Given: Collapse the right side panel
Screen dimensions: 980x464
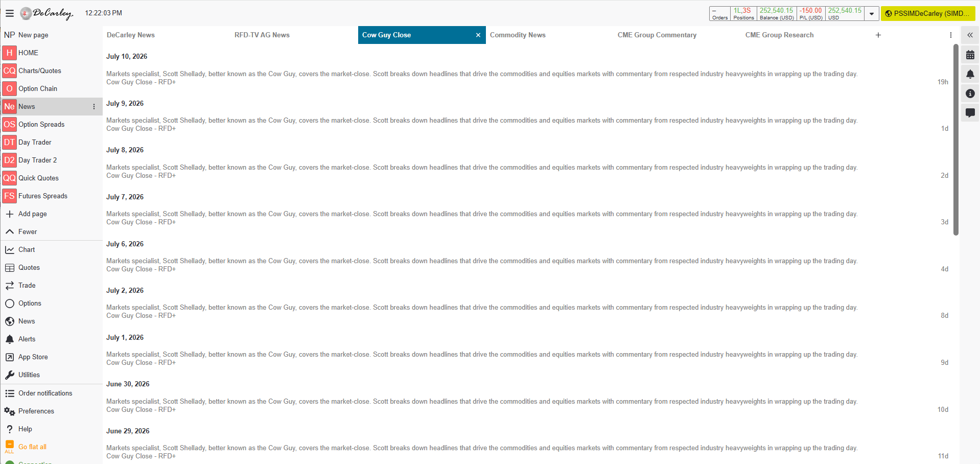Looking at the screenshot, I should (970, 35).
